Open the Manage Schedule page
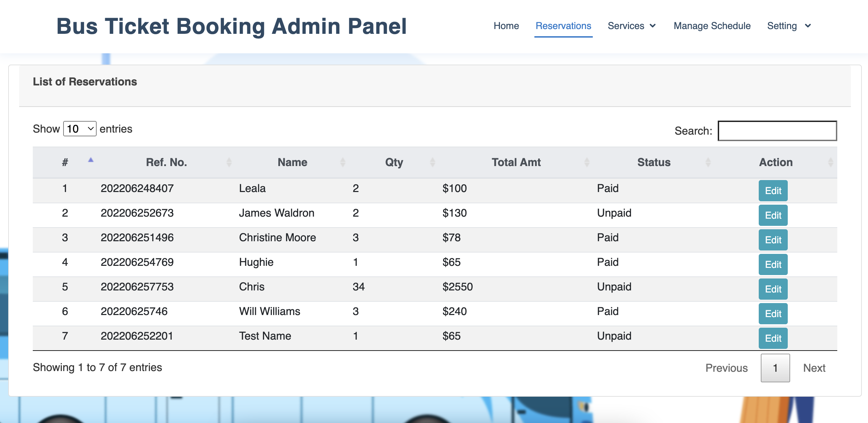 712,26
